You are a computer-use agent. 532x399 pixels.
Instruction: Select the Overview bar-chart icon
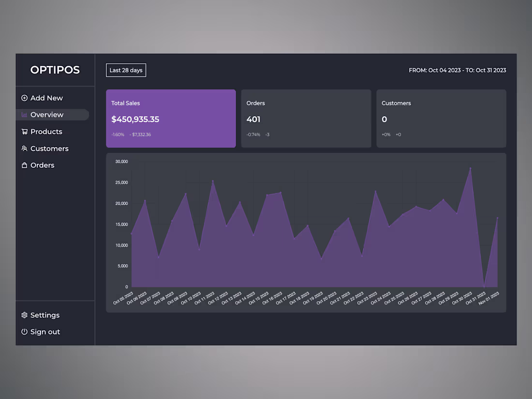pos(25,115)
